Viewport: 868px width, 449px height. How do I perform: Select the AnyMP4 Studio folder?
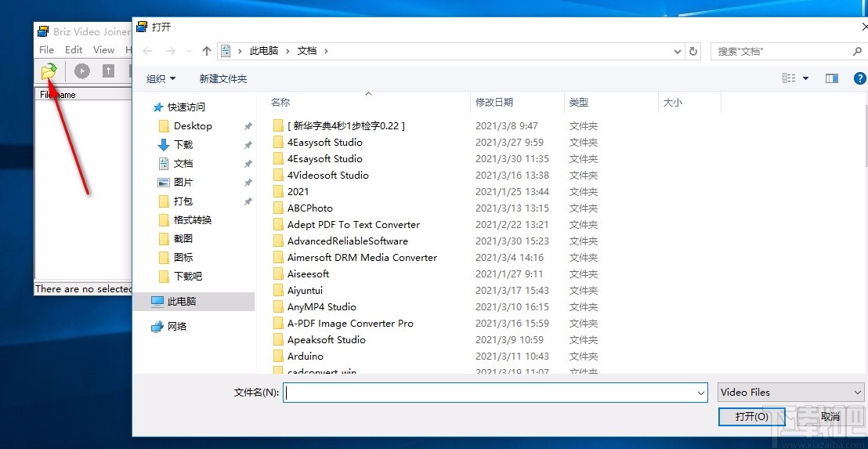(x=322, y=306)
